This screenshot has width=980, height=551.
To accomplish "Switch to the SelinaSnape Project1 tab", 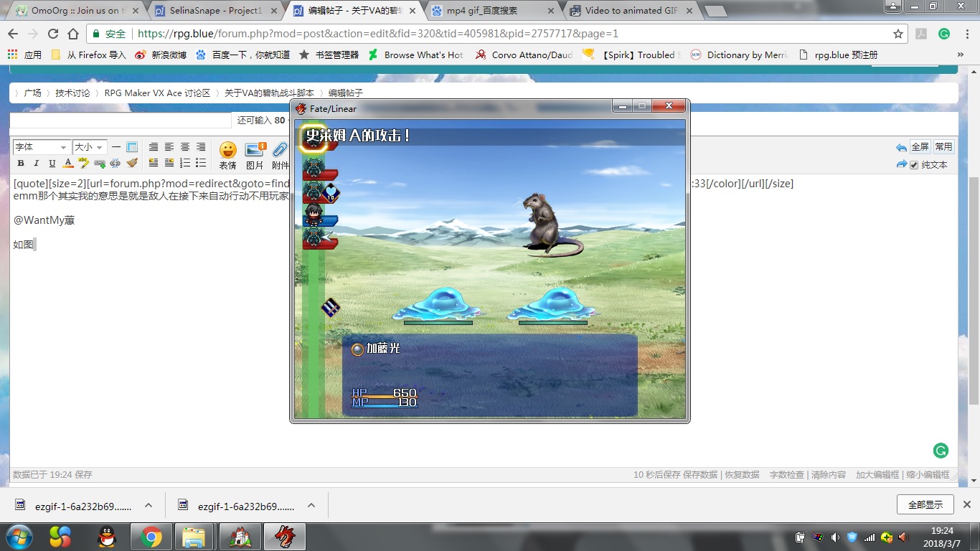I will coord(216,11).
